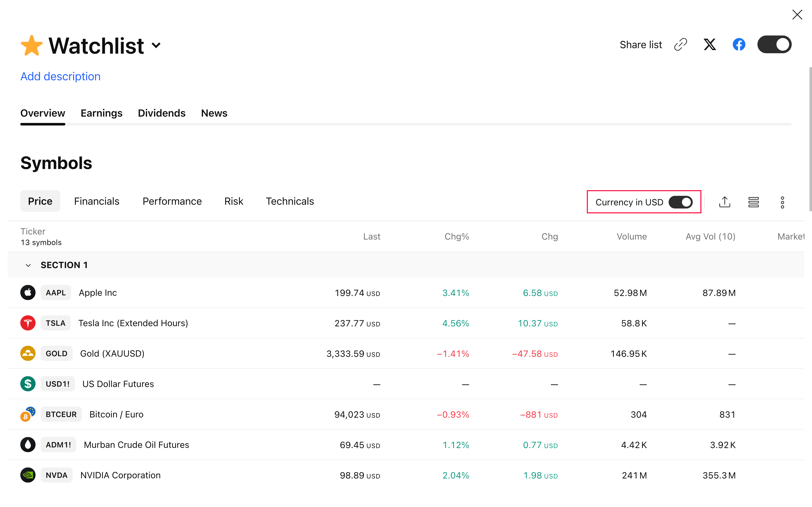Open the Dividends tab
The height and width of the screenshot is (507, 812).
pos(161,113)
